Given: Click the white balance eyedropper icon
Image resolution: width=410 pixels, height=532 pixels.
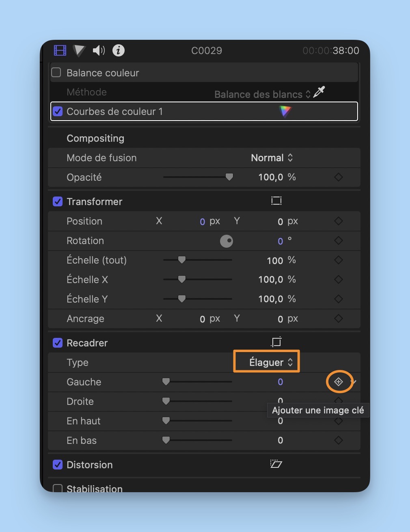Looking at the screenshot, I should [319, 92].
